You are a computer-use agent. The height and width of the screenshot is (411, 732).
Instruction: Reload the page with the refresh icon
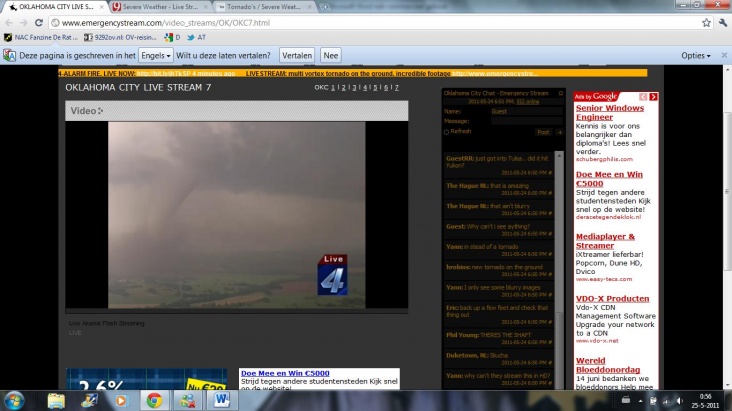(39, 22)
